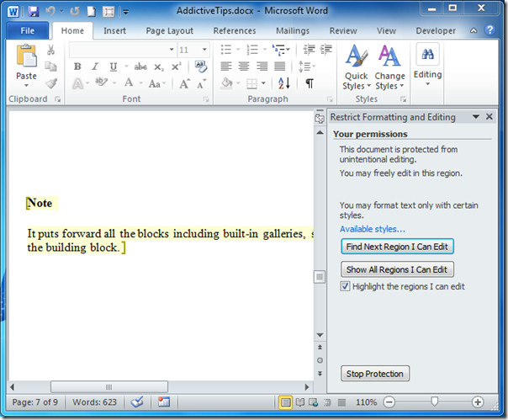
Task: Click the Sort A-Z icon
Action: click(283, 83)
